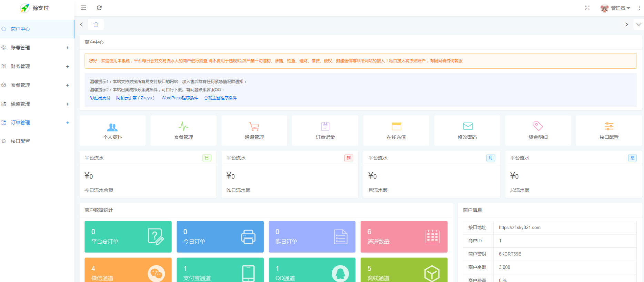The height and width of the screenshot is (282, 644).
Task: Open the vertical three-dot more menu
Action: point(639,8)
